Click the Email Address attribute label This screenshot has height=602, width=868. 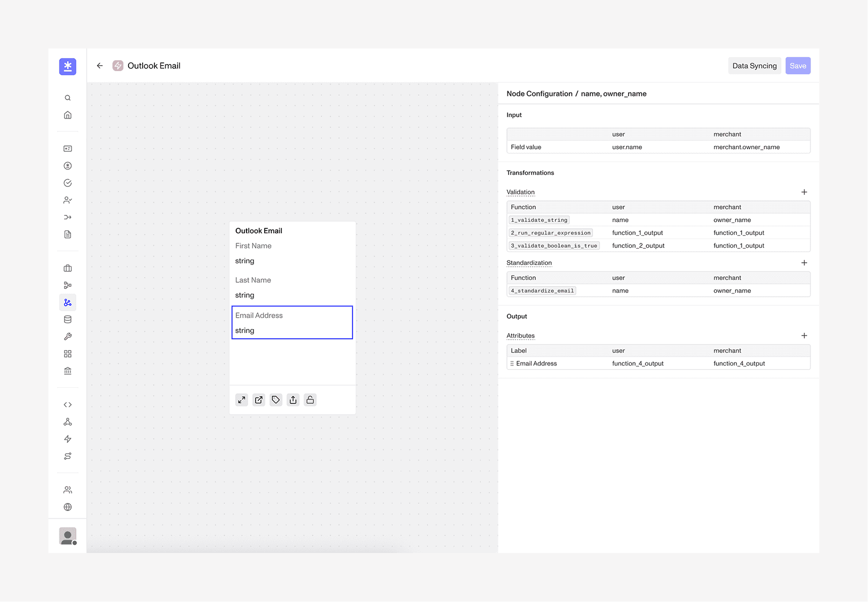(537, 363)
